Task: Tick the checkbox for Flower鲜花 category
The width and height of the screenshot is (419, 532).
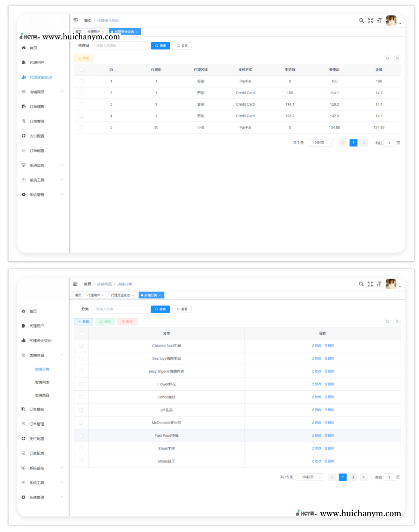Action: coord(81,384)
